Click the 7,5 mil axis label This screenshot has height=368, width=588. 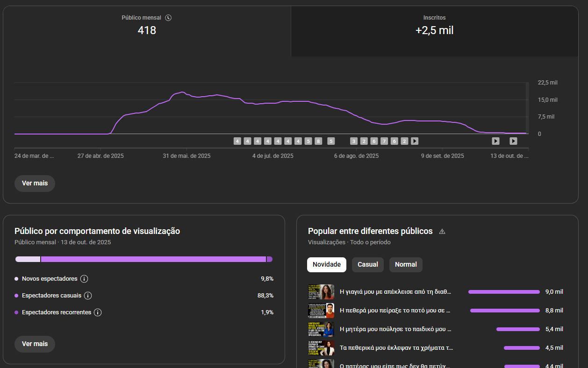pyautogui.click(x=546, y=117)
